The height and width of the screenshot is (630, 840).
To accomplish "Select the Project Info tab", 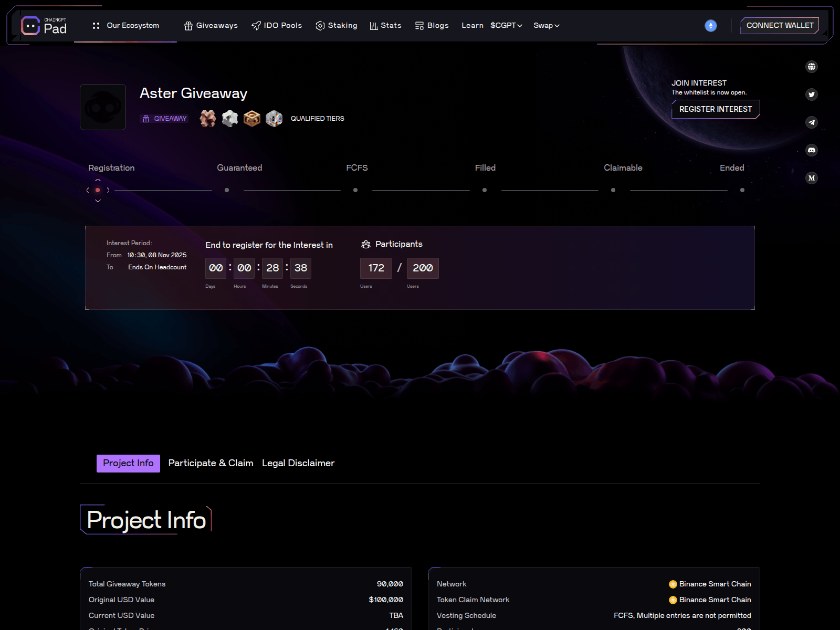I will tap(128, 463).
